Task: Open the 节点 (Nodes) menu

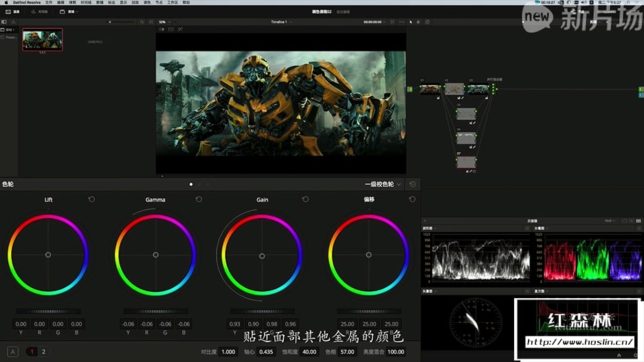Action: [159, 3]
